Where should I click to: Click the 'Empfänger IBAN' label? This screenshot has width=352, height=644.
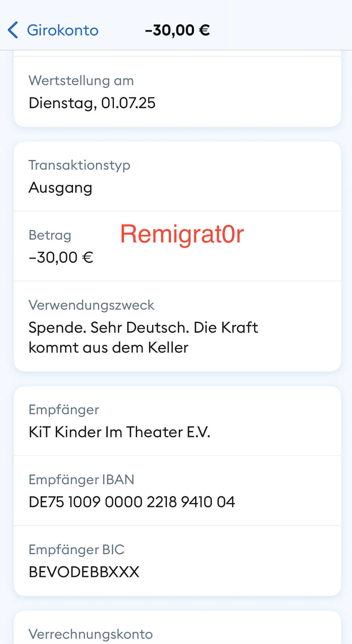(81, 480)
